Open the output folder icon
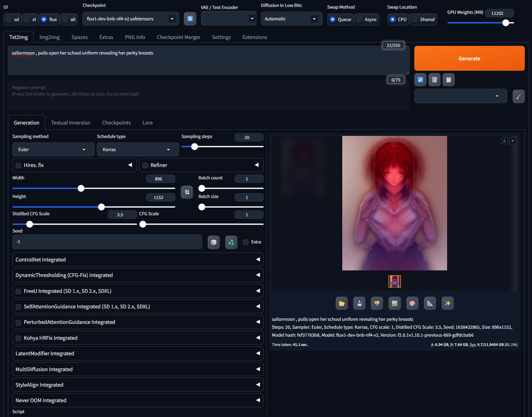The image size is (532, 417). [x=342, y=304]
